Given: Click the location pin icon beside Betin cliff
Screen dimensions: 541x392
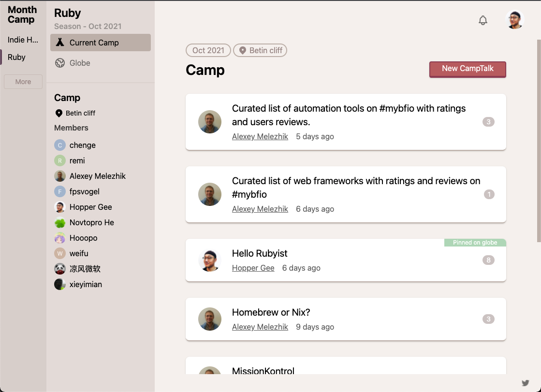Looking at the screenshot, I should tap(58, 113).
